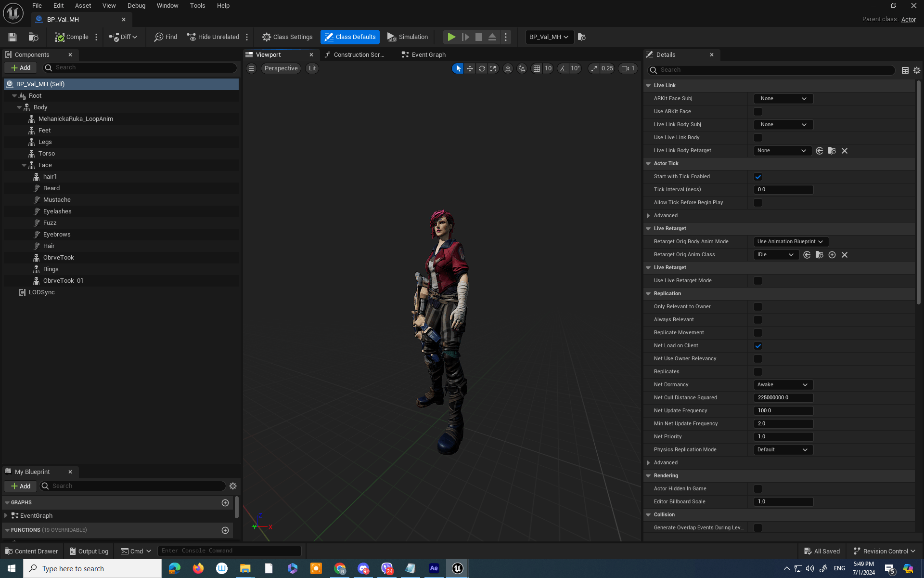924x578 pixels.
Task: Expand Advanced under Actor Tick
Action: point(648,216)
